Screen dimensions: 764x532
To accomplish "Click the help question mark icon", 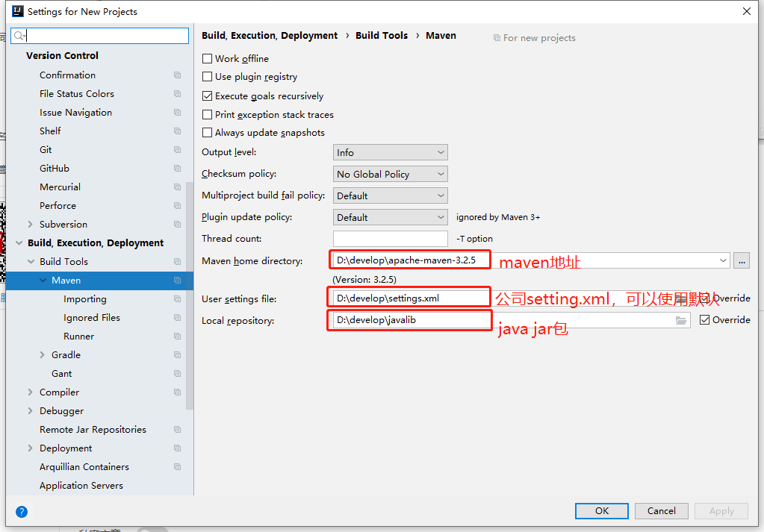I will coord(22,512).
